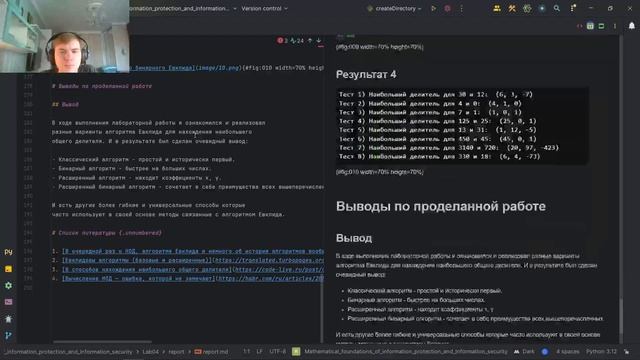Click 'Выводы по проделанной работе' preview heading
This screenshot has height=360, width=640.
tap(440, 206)
